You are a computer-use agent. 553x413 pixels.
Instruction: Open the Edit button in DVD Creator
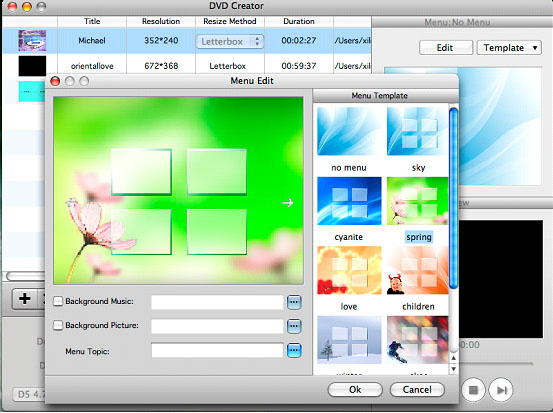446,48
